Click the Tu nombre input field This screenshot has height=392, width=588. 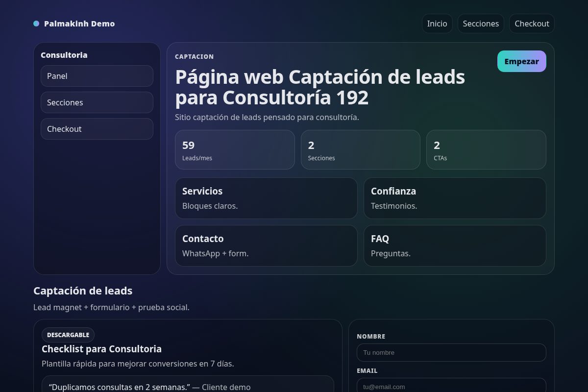451,352
